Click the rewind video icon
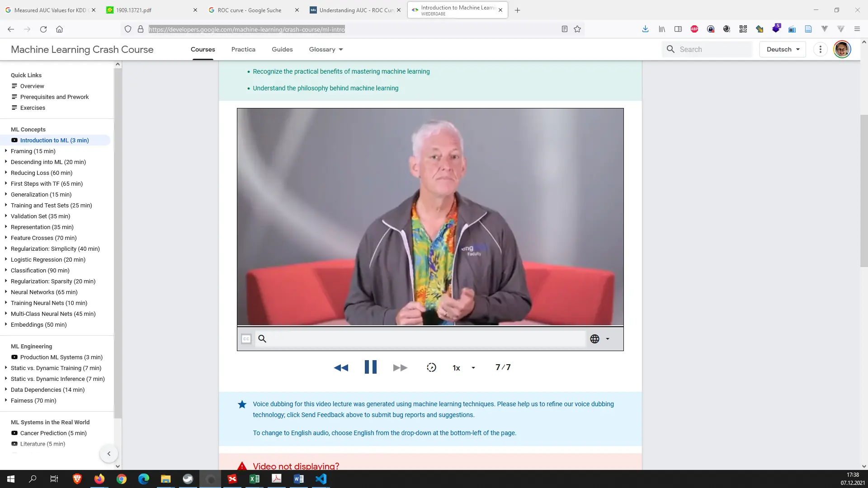 [x=341, y=368]
